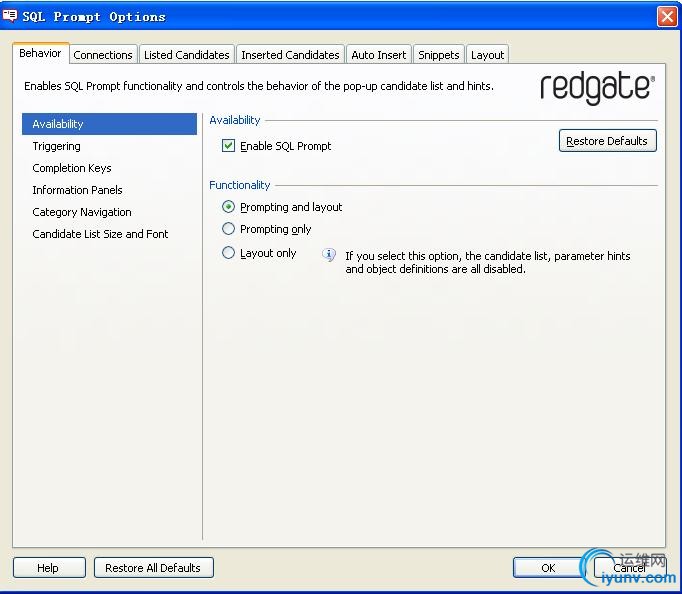Click the Cancel button
This screenshot has width=682, height=594.
(x=630, y=567)
